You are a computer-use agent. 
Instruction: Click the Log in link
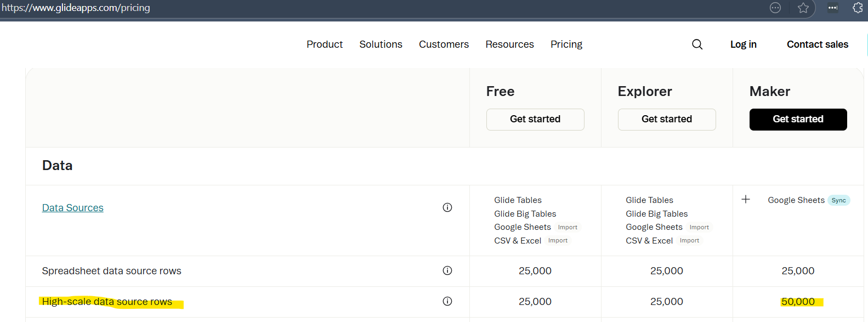click(x=743, y=44)
